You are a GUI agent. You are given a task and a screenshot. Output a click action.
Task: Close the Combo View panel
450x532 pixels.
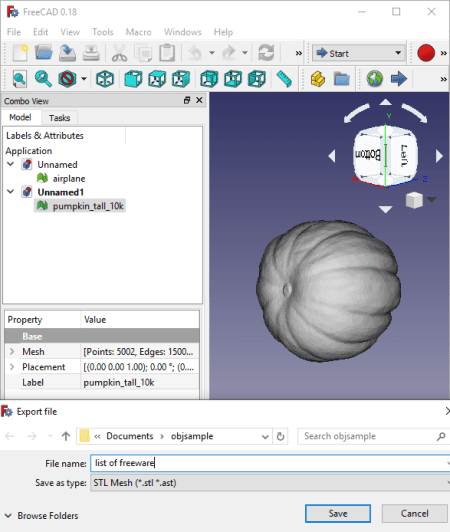[199, 100]
